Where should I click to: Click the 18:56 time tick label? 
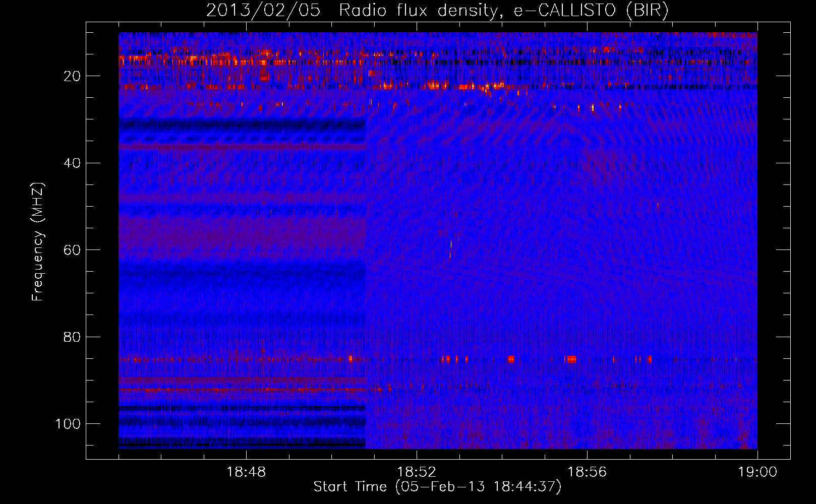(587, 472)
